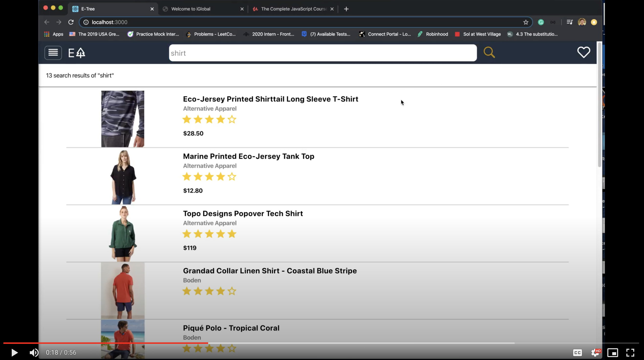
Task: Open the Apps bookmarks shortcut
Action: pos(54,34)
